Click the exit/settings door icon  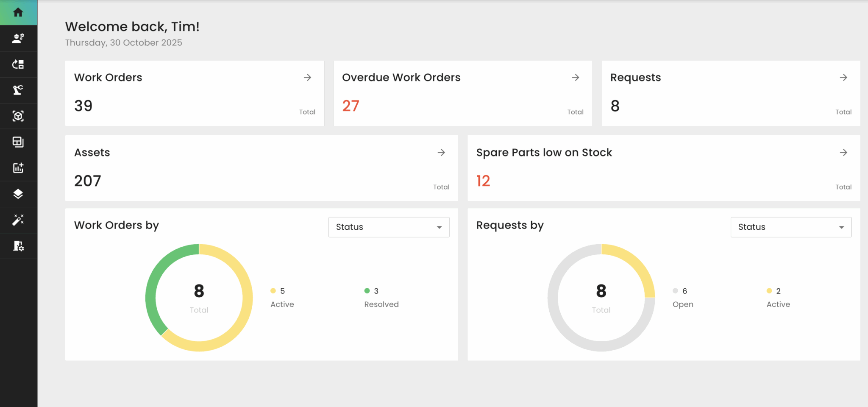(19, 246)
